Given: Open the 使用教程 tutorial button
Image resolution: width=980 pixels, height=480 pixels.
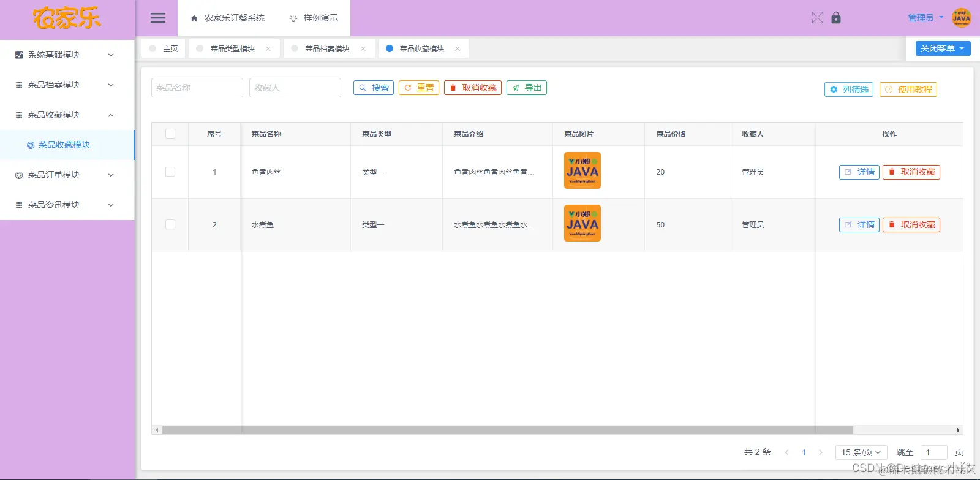Looking at the screenshot, I should click(x=908, y=90).
